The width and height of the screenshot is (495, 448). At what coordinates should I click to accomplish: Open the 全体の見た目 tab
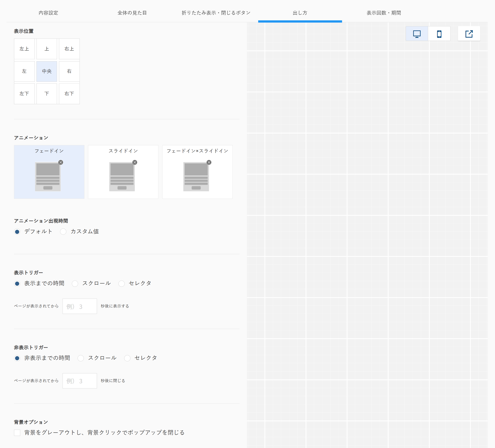(x=132, y=13)
